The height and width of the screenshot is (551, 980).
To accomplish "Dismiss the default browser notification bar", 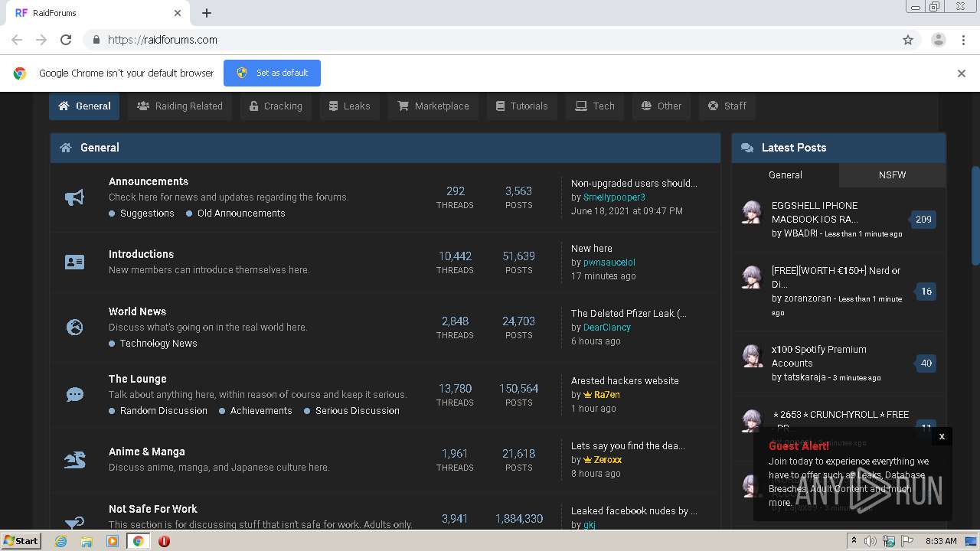I will (x=962, y=73).
